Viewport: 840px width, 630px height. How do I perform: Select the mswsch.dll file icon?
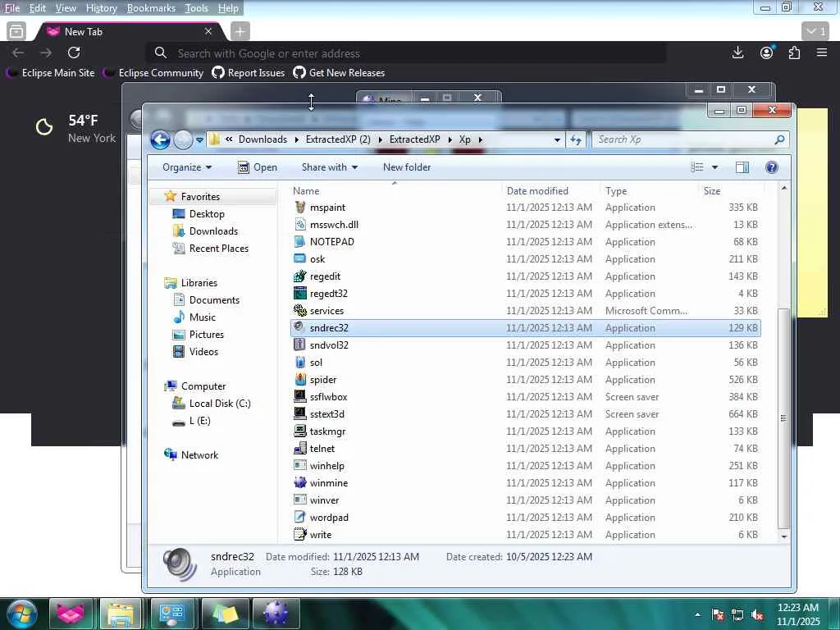[x=300, y=225]
